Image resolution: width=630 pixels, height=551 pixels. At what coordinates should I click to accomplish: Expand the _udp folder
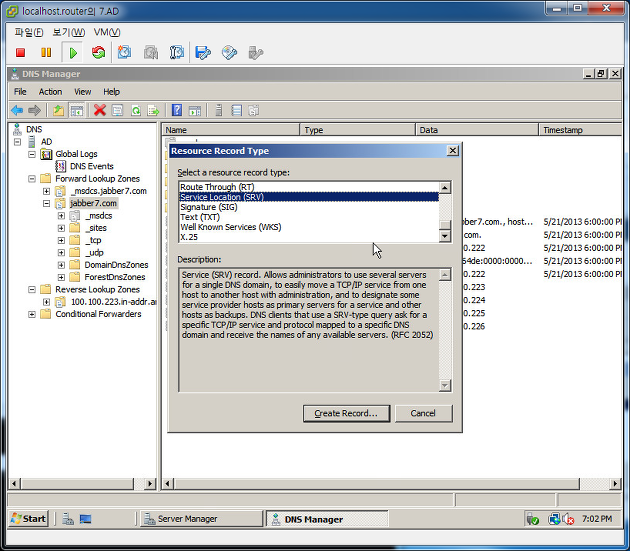click(61, 253)
